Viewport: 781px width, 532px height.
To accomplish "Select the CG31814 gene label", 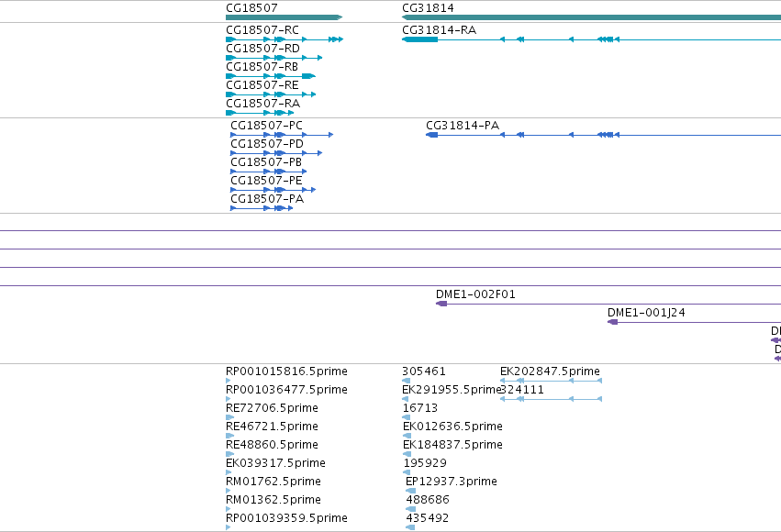I will (x=428, y=8).
